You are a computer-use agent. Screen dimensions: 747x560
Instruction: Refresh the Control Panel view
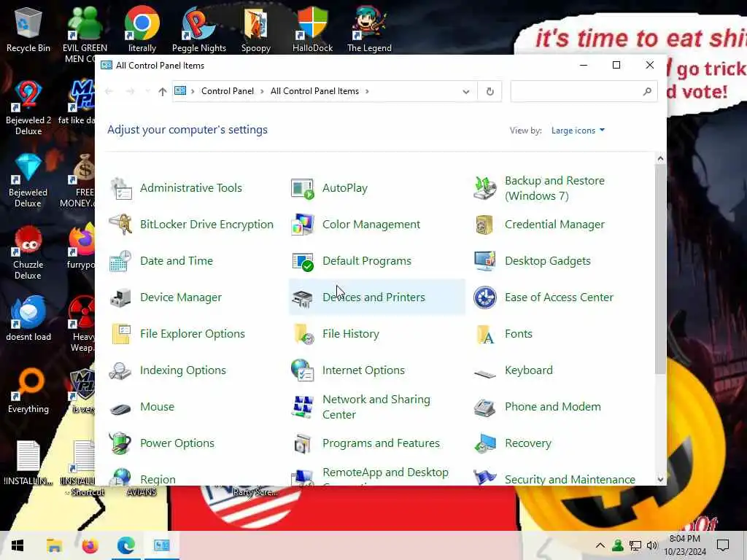click(489, 91)
